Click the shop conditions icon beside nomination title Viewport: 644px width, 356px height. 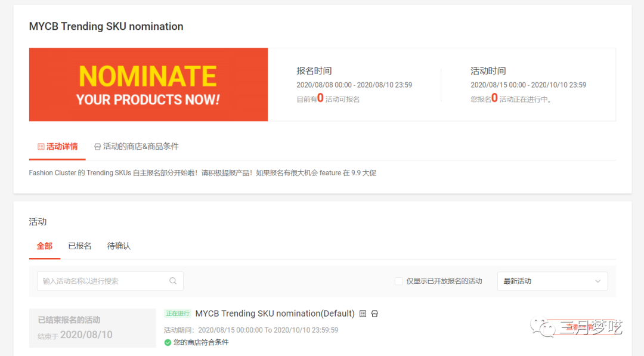pyautogui.click(x=374, y=314)
